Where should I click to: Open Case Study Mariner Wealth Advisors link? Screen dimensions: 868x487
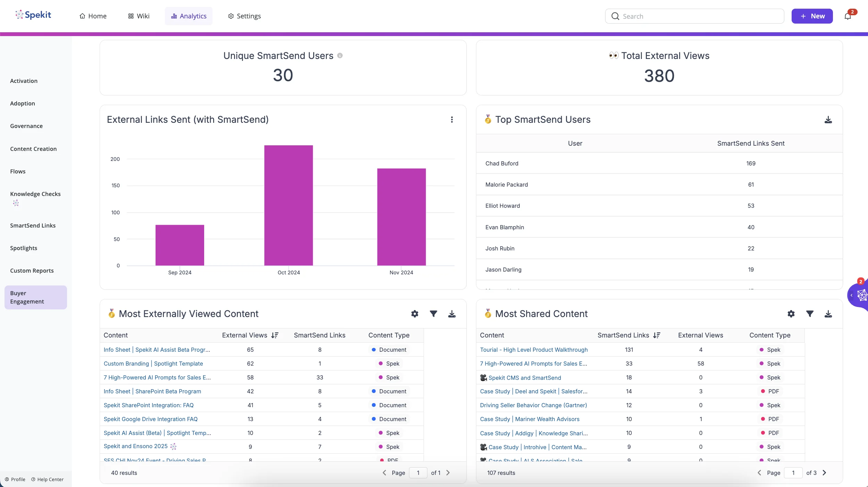[529, 419]
